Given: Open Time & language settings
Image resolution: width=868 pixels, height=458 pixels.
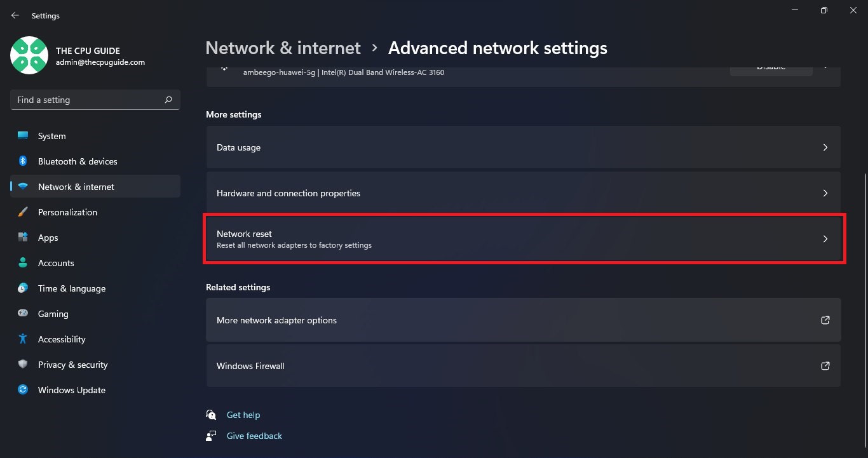Looking at the screenshot, I should point(71,288).
